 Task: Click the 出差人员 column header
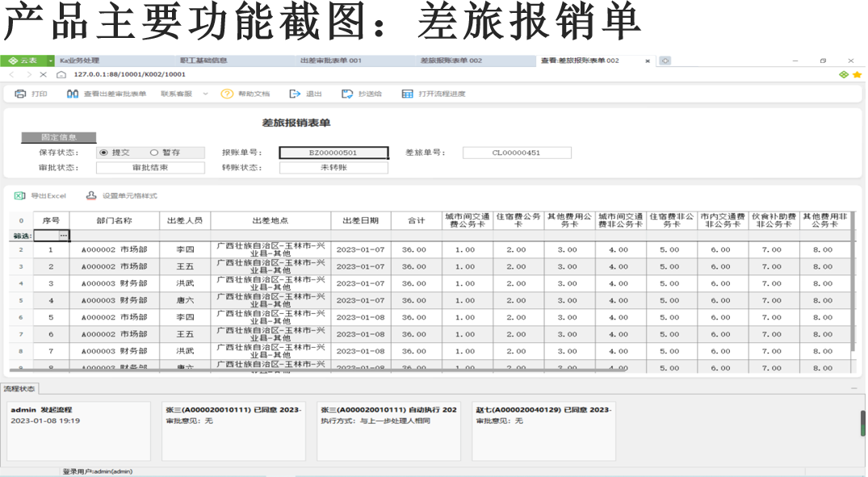(x=185, y=221)
